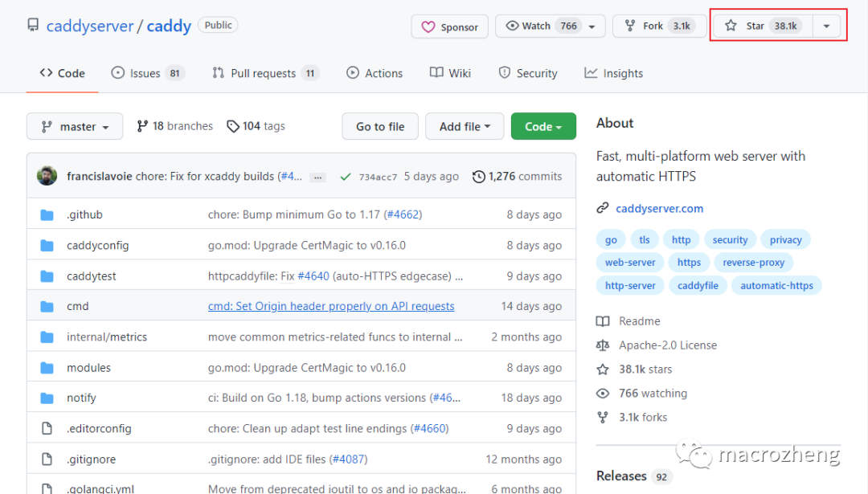
Task: Toggle watching via the Watch button
Action: 534,25
